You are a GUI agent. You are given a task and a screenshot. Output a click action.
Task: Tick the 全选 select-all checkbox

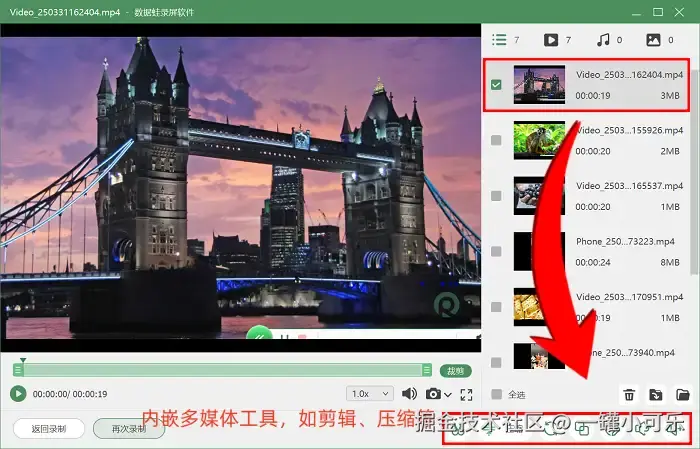[x=496, y=395]
